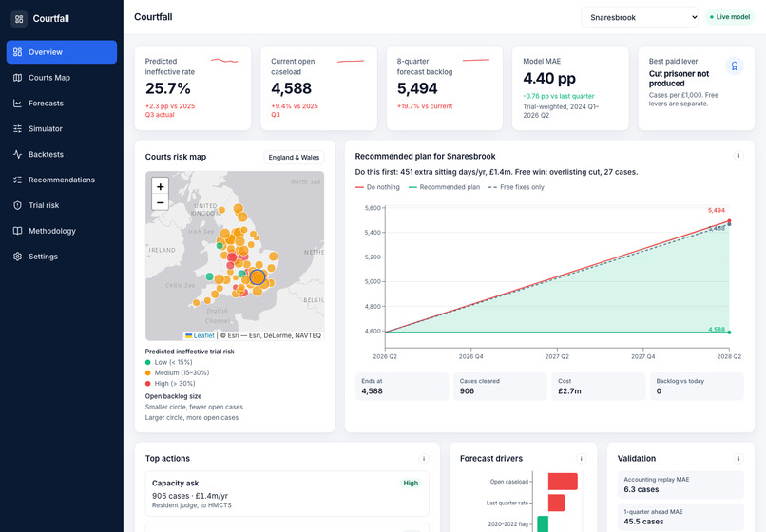Open info for Recommended plan card
Image resolution: width=766 pixels, height=532 pixels.
(738, 156)
